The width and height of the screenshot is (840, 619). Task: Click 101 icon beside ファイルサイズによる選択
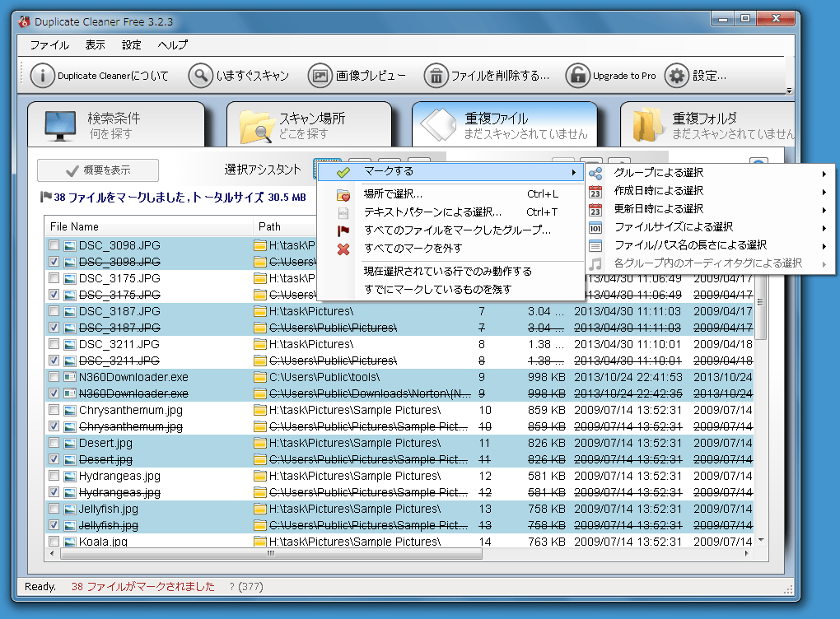[x=595, y=228]
